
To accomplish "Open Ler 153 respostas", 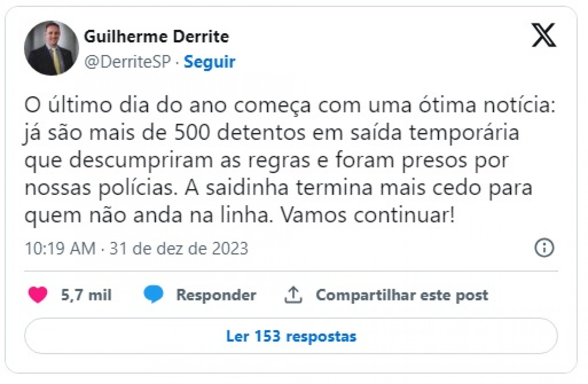I will point(291,336).
